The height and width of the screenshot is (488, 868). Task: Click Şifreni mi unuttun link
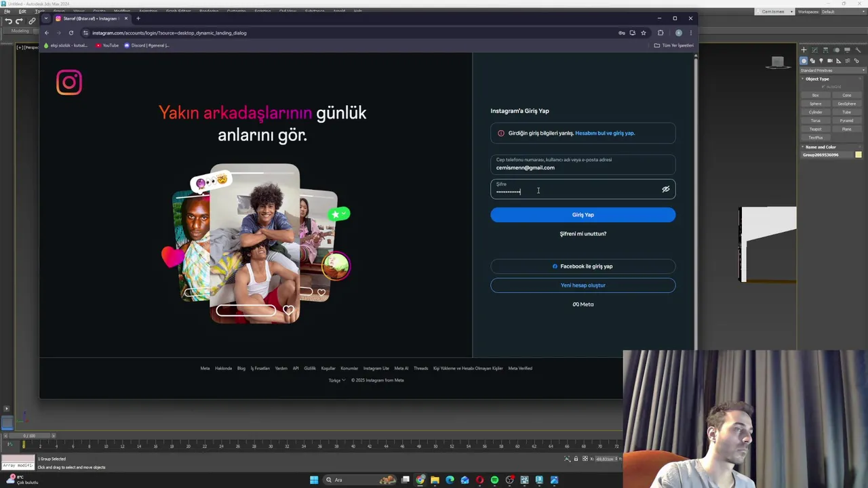pos(583,234)
